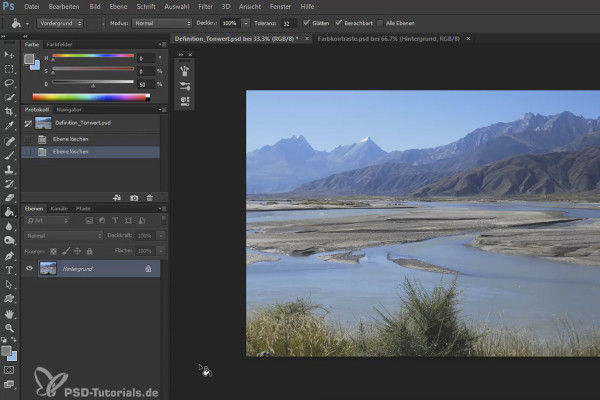
Task: Open the Modus Normal dropdown
Action: coord(162,23)
